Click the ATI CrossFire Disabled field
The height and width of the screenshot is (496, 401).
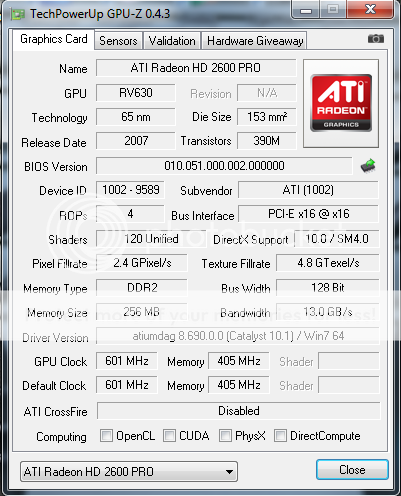pyautogui.click(x=239, y=411)
